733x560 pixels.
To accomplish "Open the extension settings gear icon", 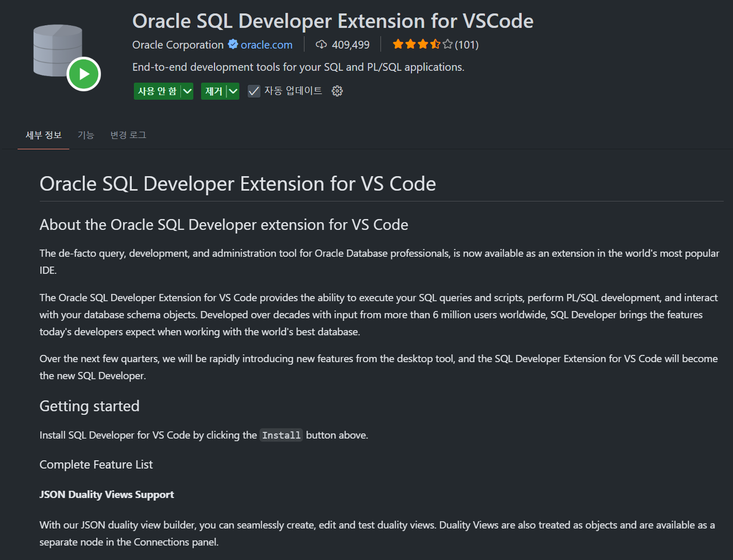I will 337,91.
